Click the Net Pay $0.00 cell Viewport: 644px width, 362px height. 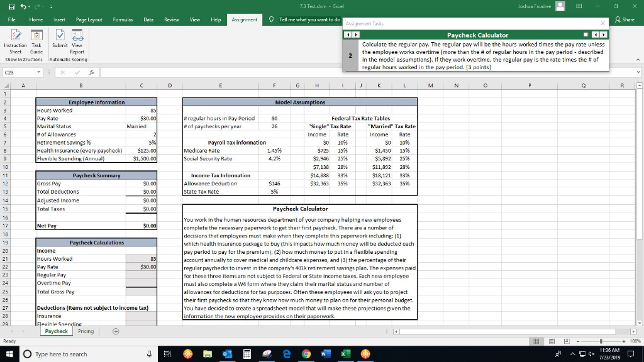pos(142,226)
